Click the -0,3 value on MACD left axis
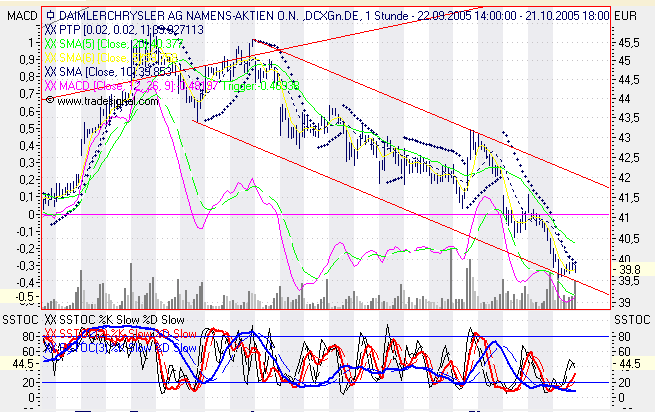The image size is (655, 412). click(26, 265)
